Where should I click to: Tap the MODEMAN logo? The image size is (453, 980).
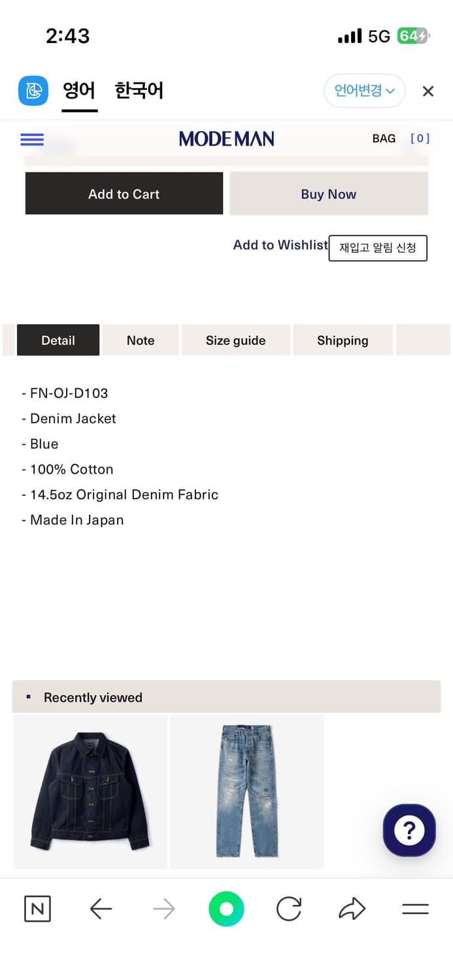coord(226,139)
